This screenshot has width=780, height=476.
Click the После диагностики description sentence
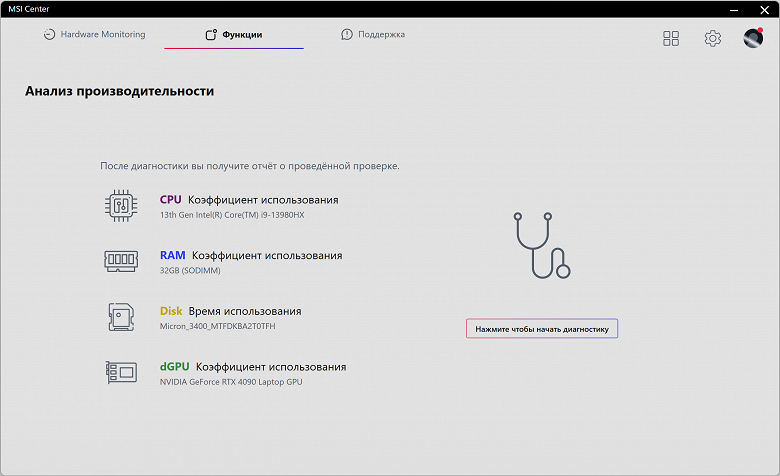250,166
